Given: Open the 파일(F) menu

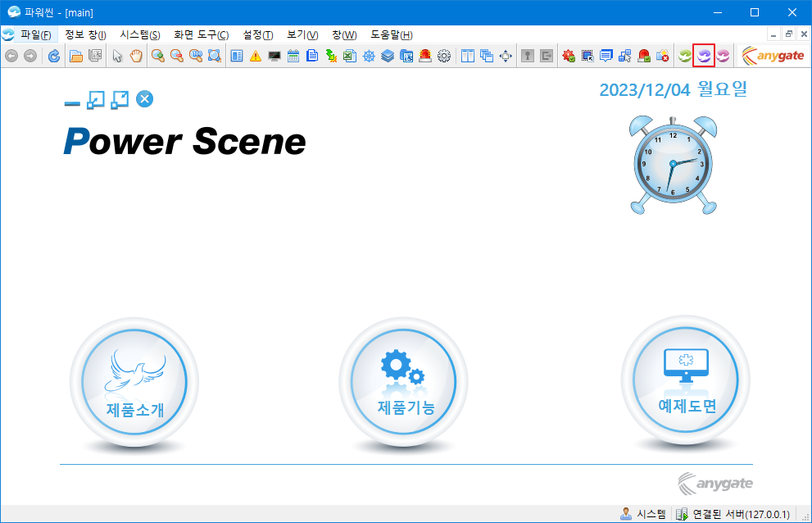Looking at the screenshot, I should [x=36, y=34].
